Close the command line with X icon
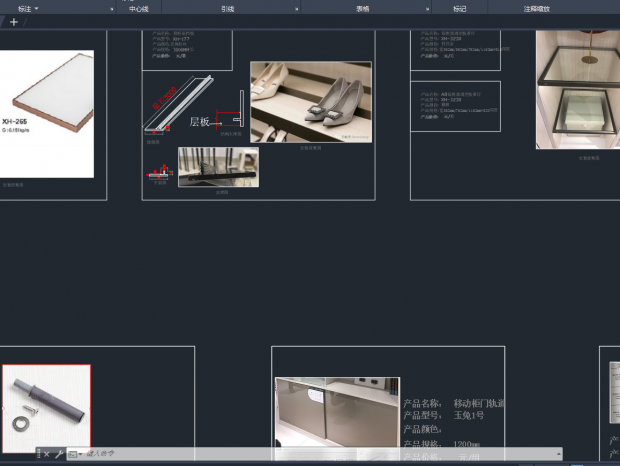Screen dimensions: 620x466 [46, 454]
